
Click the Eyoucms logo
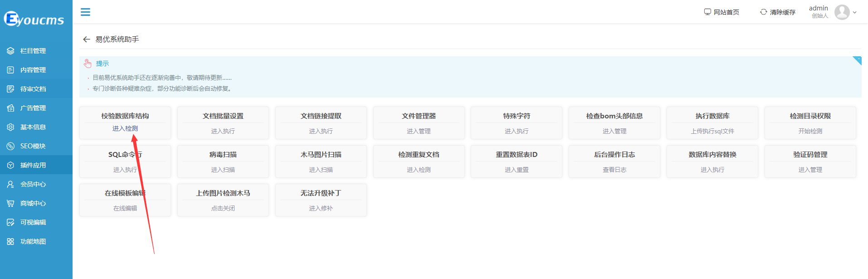34,19
